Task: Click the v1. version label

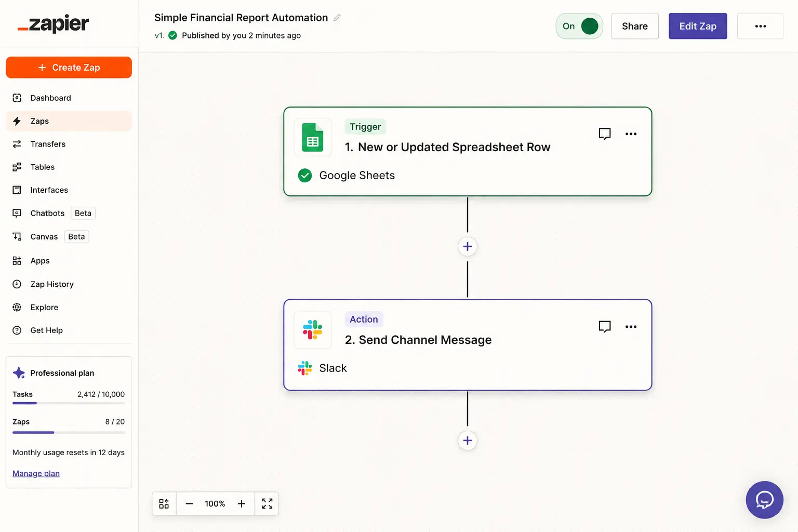Action: 159,35
